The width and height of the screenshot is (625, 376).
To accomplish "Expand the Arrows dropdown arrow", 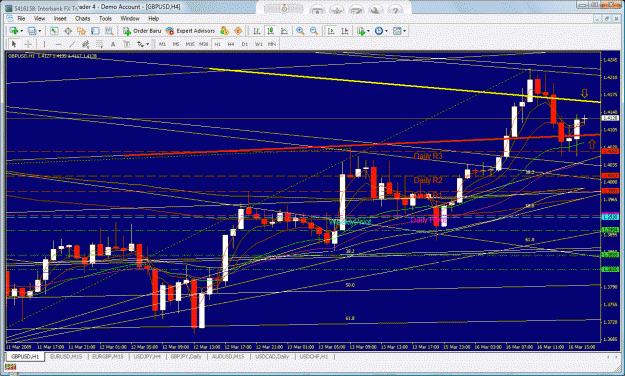I will pos(147,44).
